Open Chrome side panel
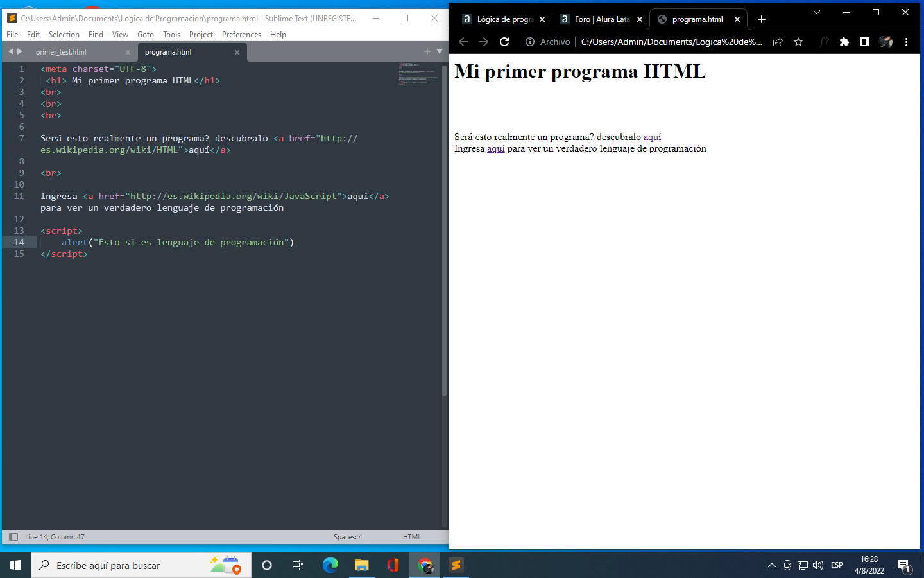 865,42
